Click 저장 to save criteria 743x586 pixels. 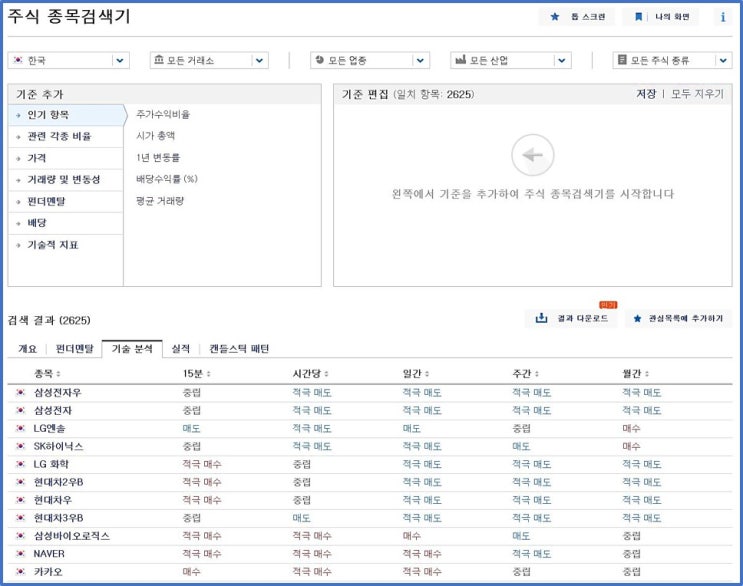coord(646,94)
